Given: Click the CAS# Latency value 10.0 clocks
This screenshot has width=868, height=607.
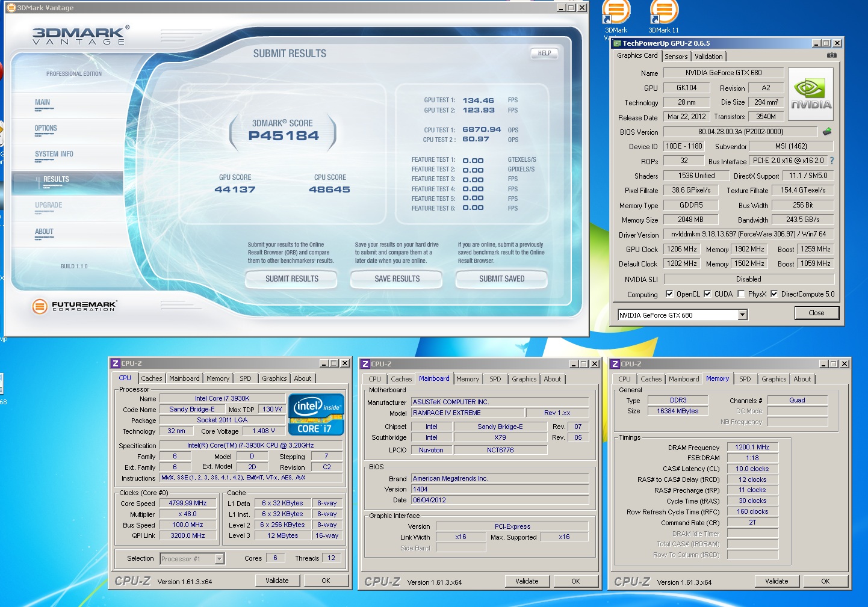Looking at the screenshot, I should [x=752, y=469].
